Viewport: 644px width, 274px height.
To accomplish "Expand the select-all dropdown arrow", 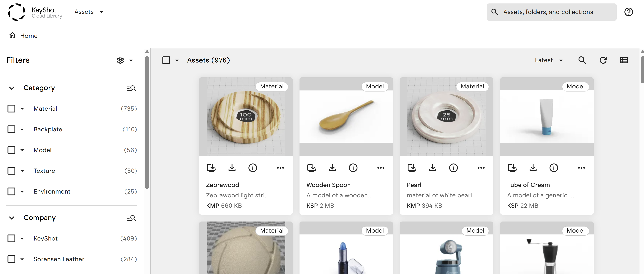I will pos(177,60).
